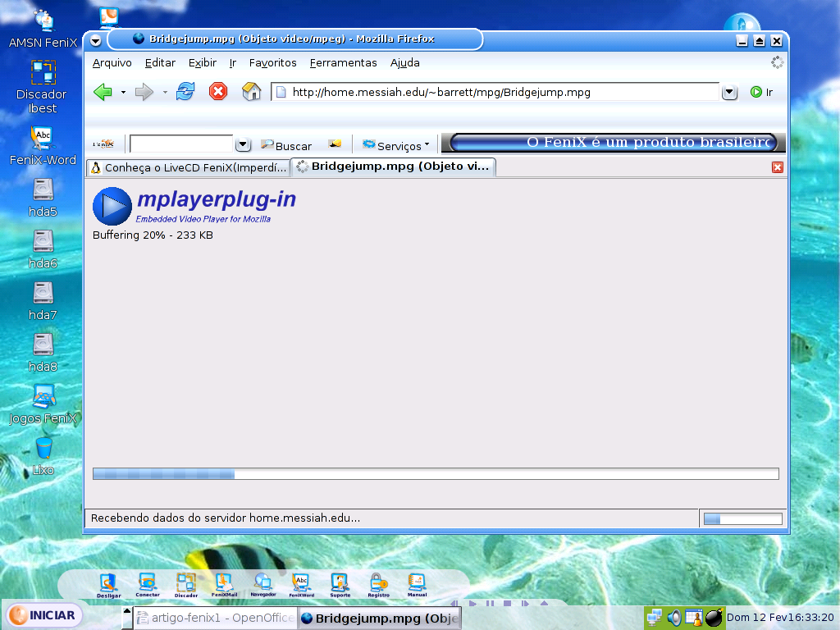Stop loading with the red X button
Viewport: 840px width, 630px height.
click(218, 92)
